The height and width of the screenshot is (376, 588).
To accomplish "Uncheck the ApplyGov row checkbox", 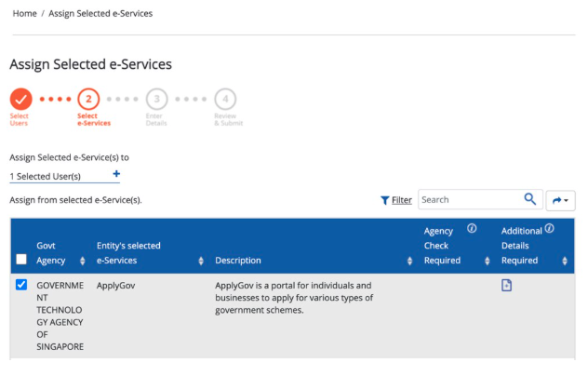I will point(21,285).
